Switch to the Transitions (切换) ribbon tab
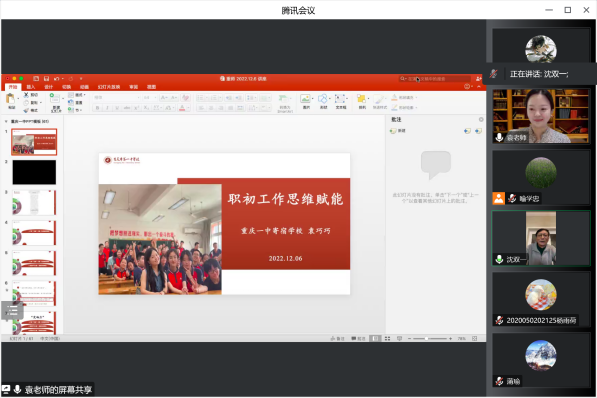Viewport: 597px width, 398px height. (66, 87)
